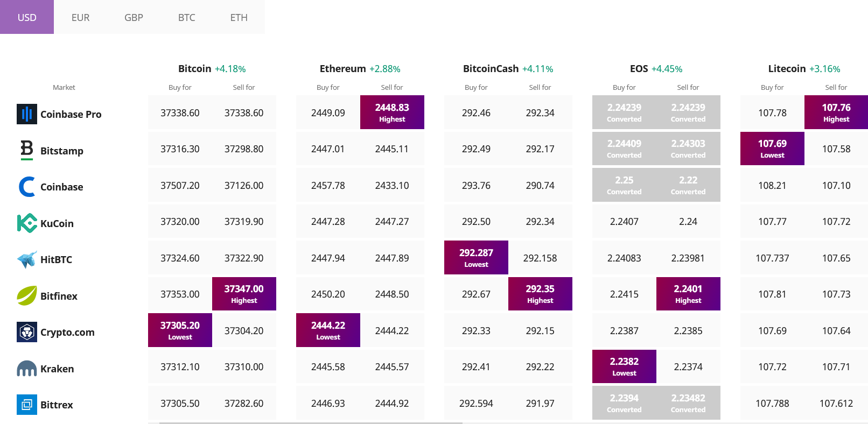The image size is (868, 424).
Task: Open the Coinbase market name link
Action: [x=62, y=187]
